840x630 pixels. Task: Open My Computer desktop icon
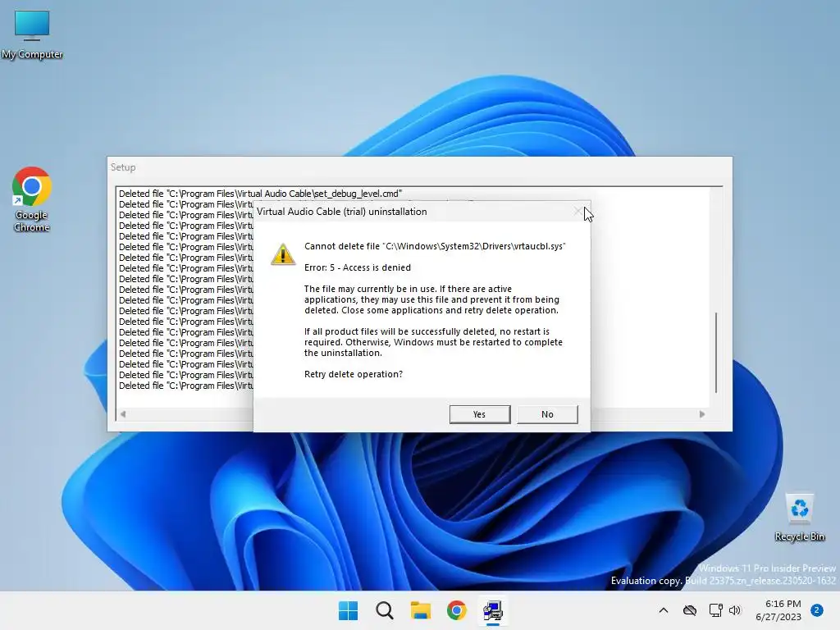click(32, 34)
